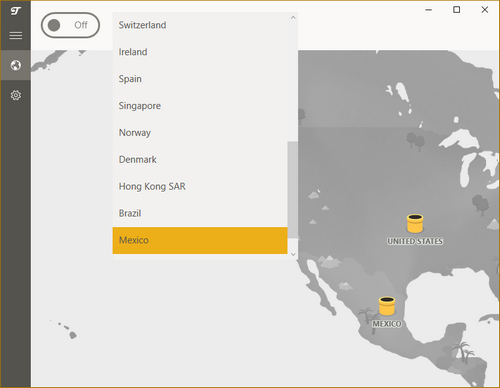Open the globe map view icon
The image size is (500, 388).
[x=16, y=65]
